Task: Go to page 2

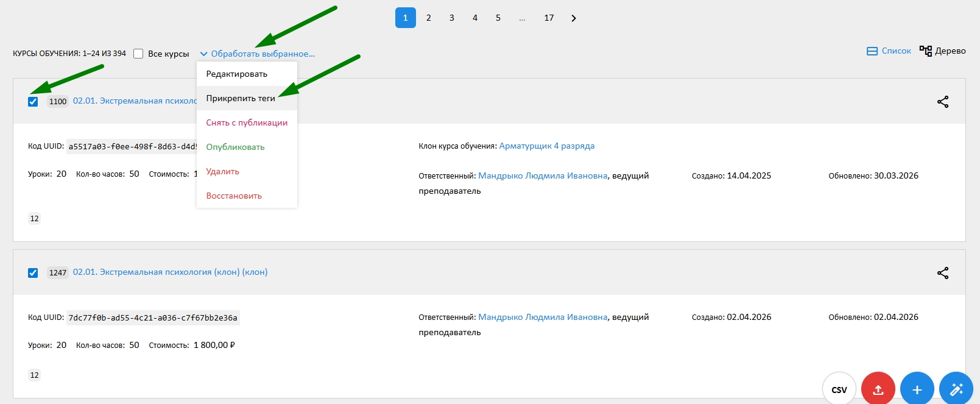Action: pyautogui.click(x=429, y=18)
